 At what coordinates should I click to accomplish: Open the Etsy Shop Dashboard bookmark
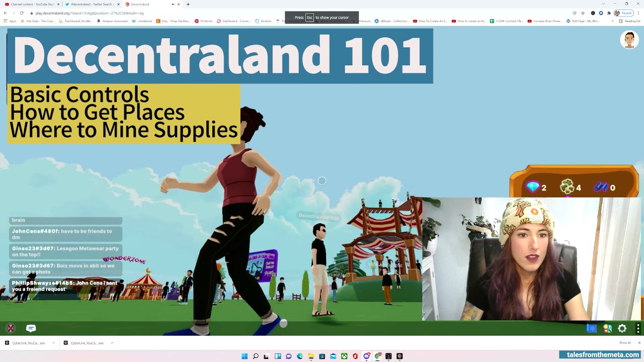(x=174, y=21)
